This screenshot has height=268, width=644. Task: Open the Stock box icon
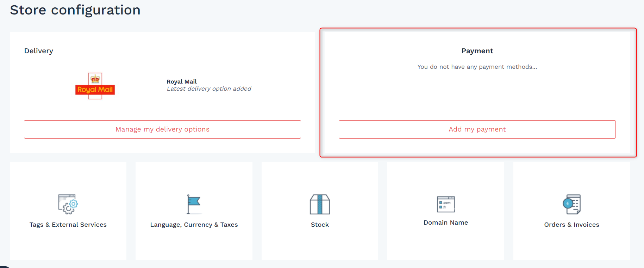click(320, 204)
